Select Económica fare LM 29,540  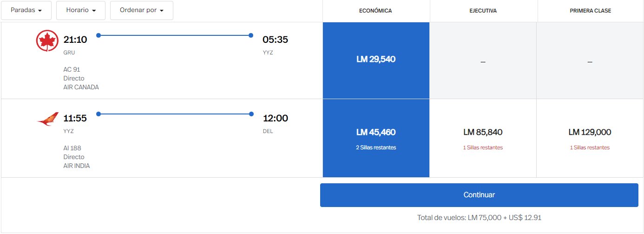pos(376,60)
